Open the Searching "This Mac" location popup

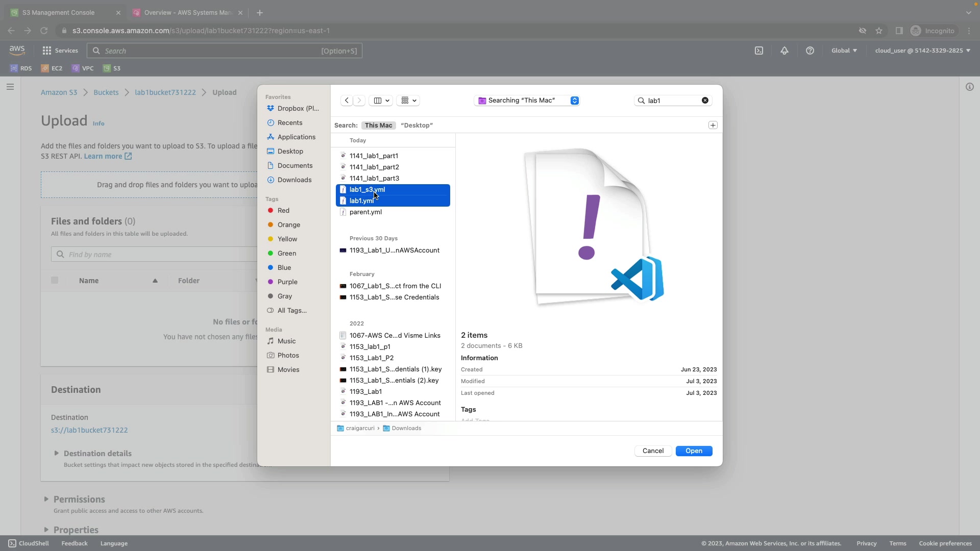click(x=526, y=101)
